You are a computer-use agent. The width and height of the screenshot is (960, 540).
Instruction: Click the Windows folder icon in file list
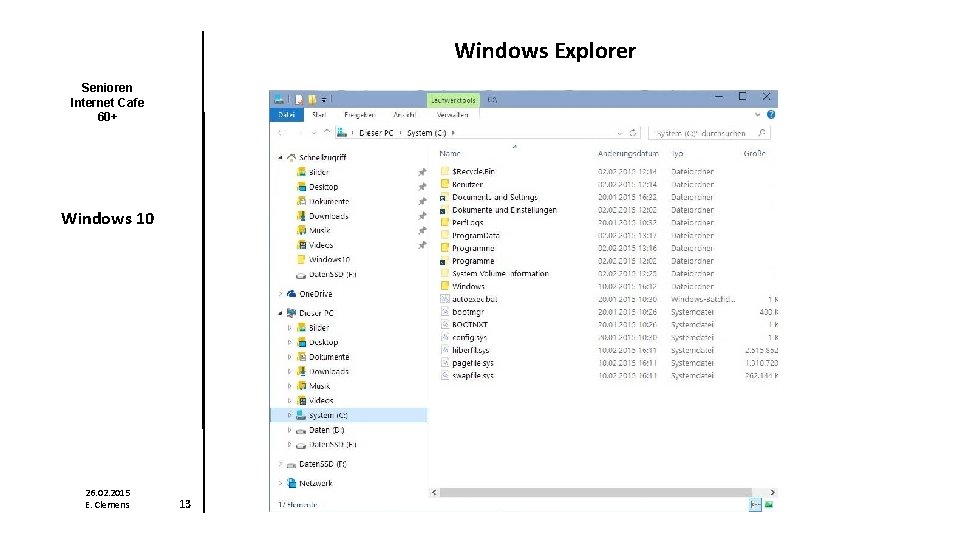(x=445, y=286)
